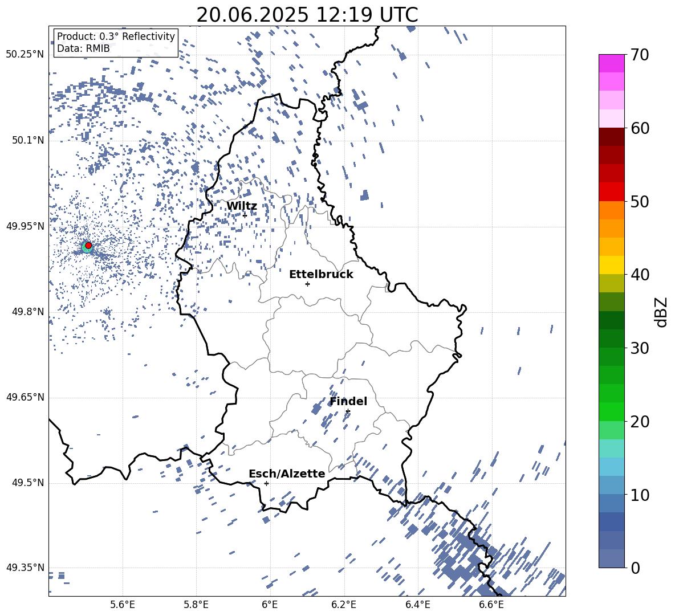This screenshot has height=616, width=675.
Task: Click the 6.4°E longitude label
Action: click(417, 605)
